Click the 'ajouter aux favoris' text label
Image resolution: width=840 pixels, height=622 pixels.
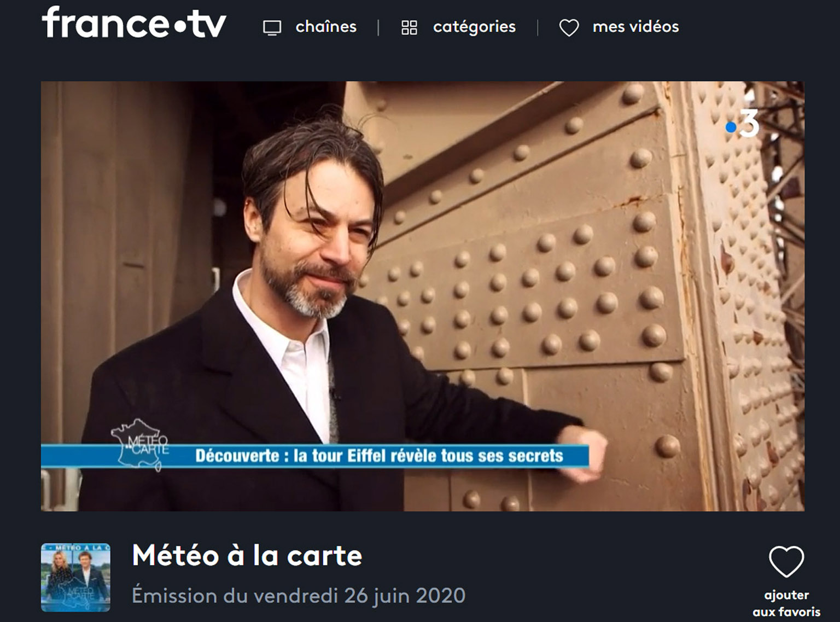click(786, 603)
